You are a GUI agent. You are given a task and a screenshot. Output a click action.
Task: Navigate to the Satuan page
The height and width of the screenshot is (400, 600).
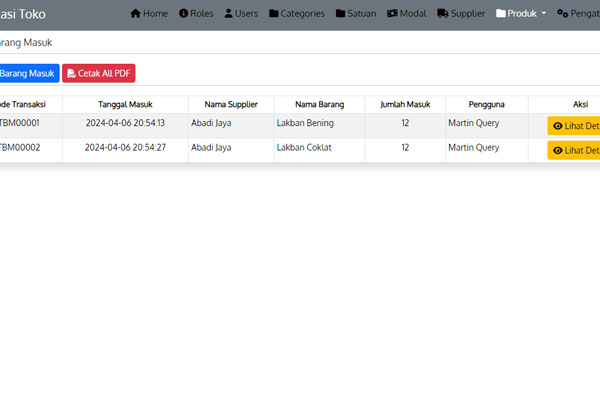pos(356,13)
